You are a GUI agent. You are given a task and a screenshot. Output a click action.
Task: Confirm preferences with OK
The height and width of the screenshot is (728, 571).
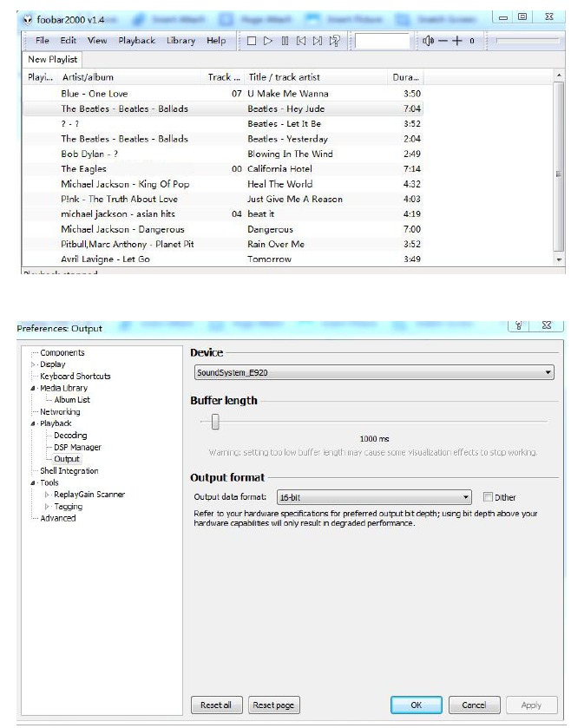click(x=417, y=705)
